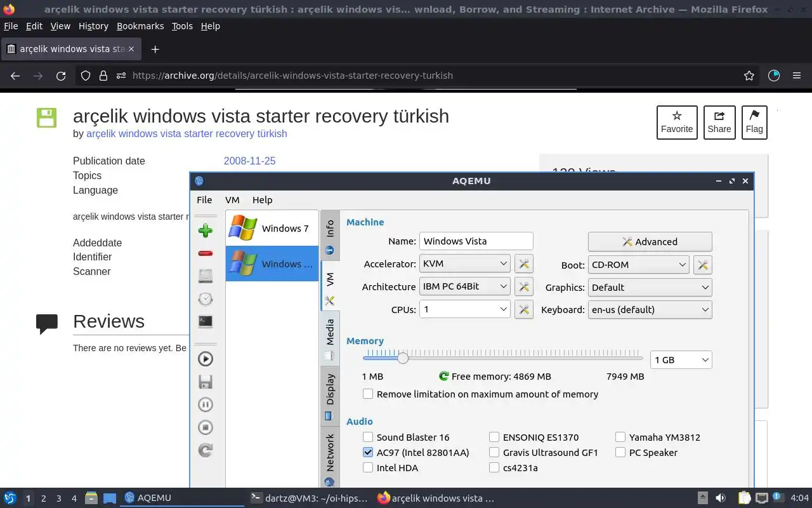Open the memory size 1 GB dropdown

click(681, 360)
